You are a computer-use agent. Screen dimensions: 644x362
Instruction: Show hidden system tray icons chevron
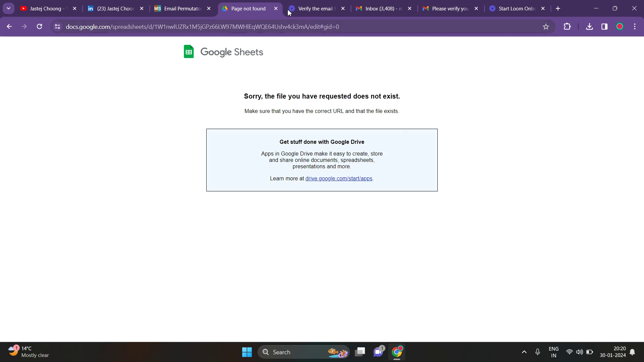point(524,352)
